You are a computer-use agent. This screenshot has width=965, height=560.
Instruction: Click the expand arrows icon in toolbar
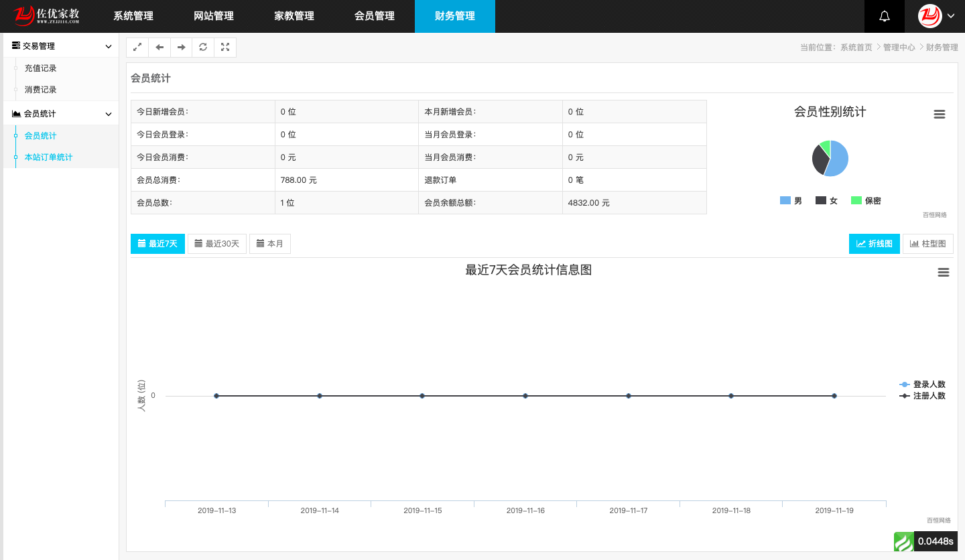pos(137,48)
